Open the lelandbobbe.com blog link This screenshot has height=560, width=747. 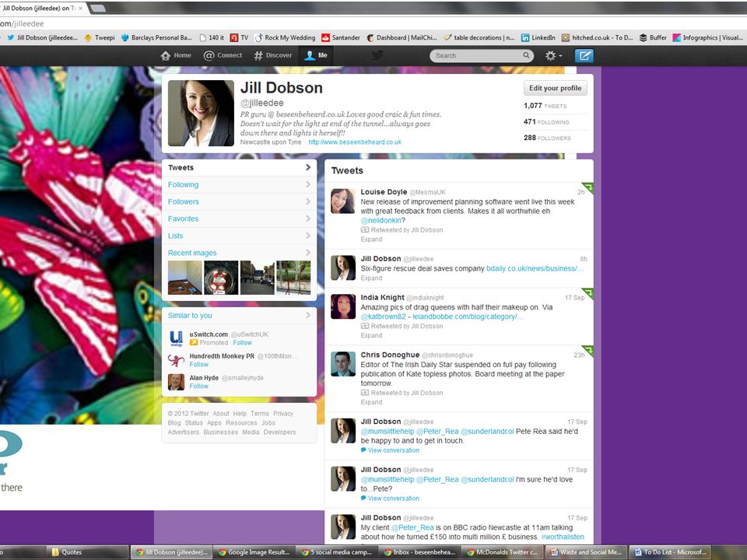[x=468, y=317]
